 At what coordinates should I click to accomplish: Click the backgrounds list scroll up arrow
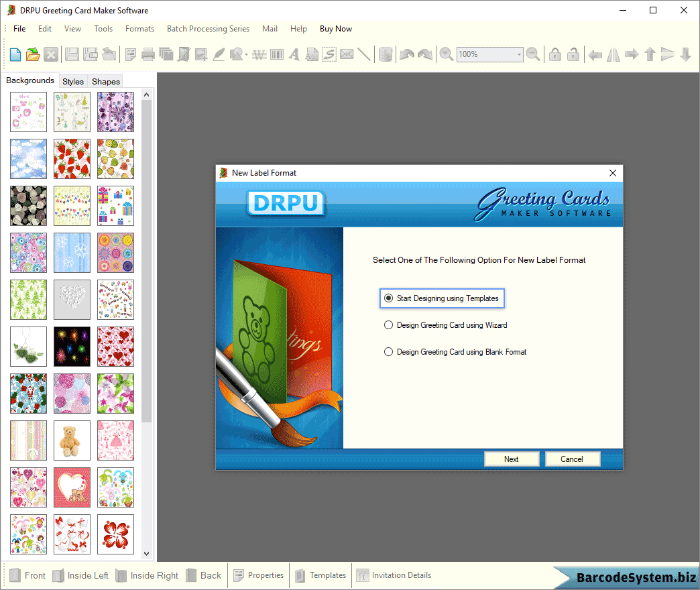pos(146,95)
